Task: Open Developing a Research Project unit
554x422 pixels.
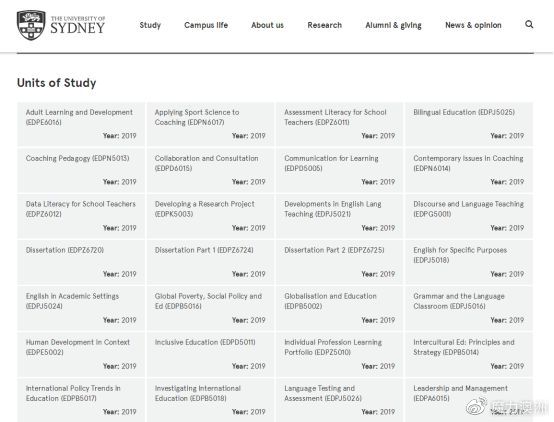Action: pos(210,216)
